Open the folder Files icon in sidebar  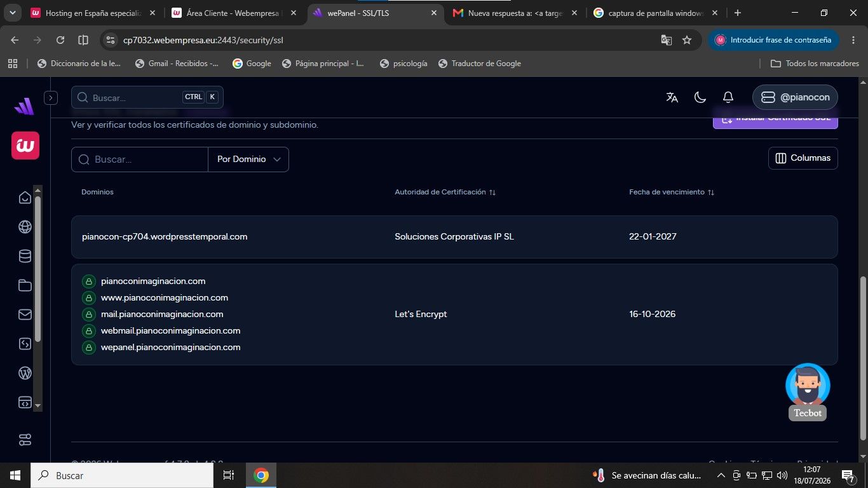click(25, 285)
